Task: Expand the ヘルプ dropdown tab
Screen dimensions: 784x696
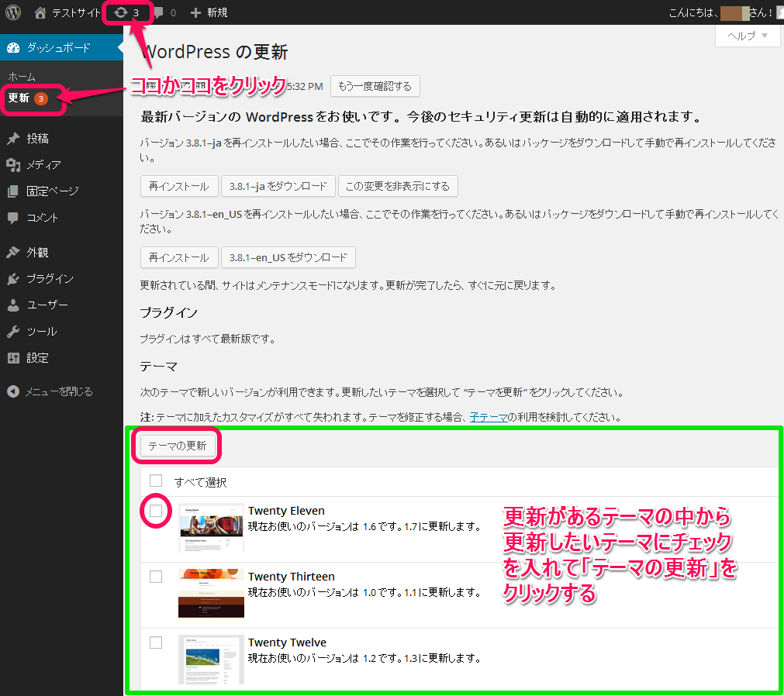Action: coord(748,36)
